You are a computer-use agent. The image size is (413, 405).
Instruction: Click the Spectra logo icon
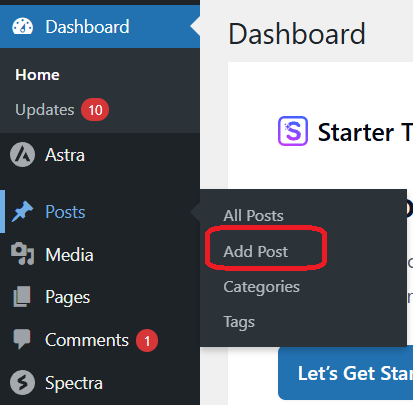pyautogui.click(x=22, y=383)
